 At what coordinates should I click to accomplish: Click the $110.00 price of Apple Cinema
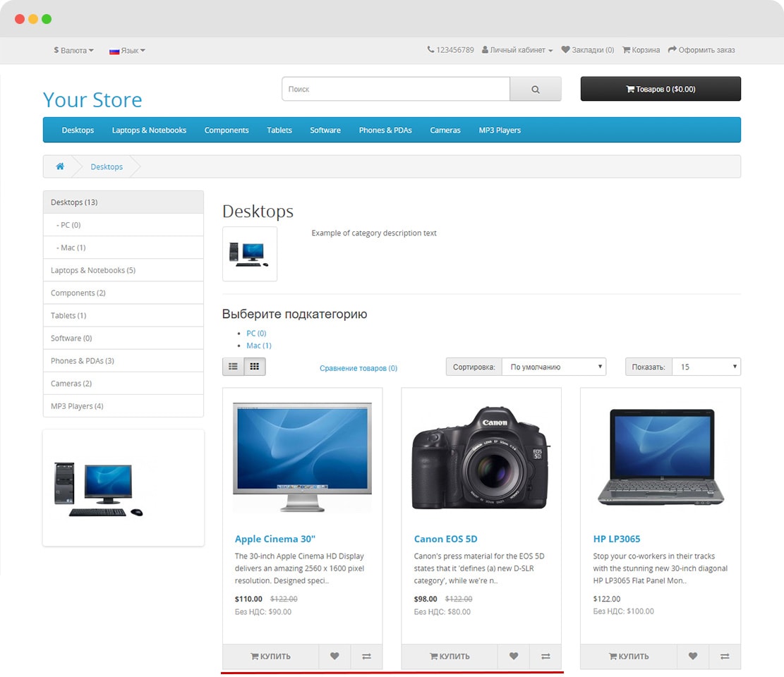pyautogui.click(x=248, y=599)
